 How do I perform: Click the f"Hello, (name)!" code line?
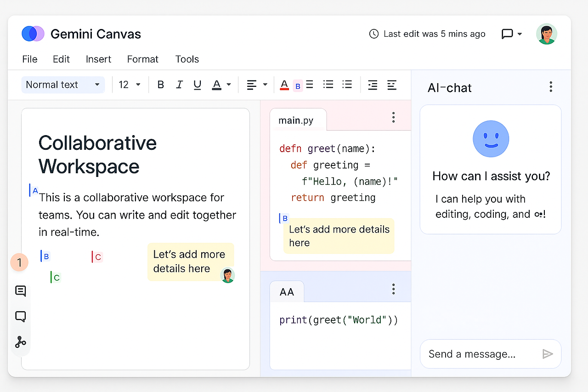(x=350, y=182)
